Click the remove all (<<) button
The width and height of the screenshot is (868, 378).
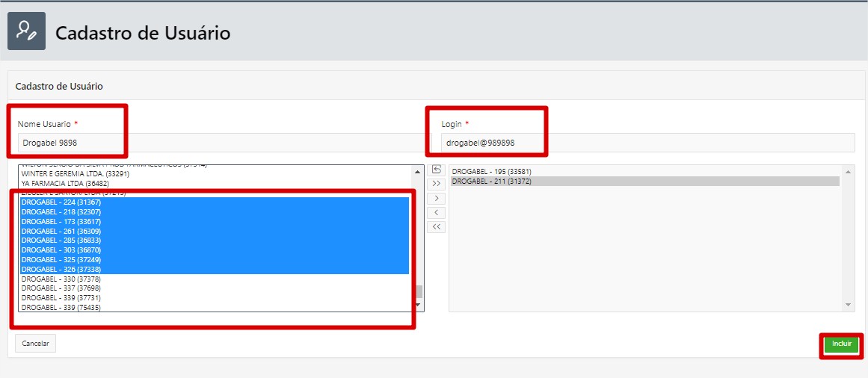tap(437, 227)
